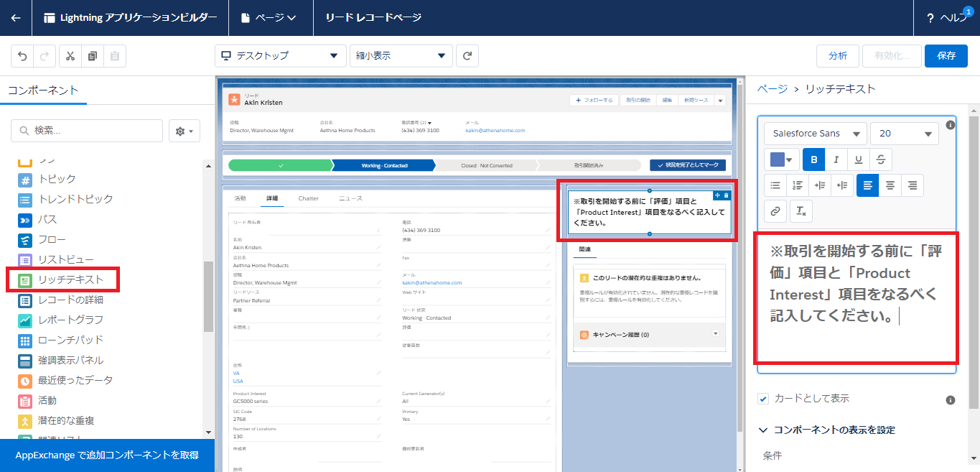Copy the selected component
This screenshot has width=980, height=472.
coord(93,56)
